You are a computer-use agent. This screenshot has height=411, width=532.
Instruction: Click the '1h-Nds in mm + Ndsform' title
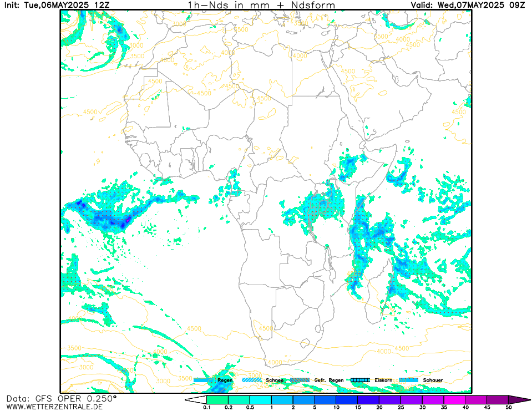262,5
